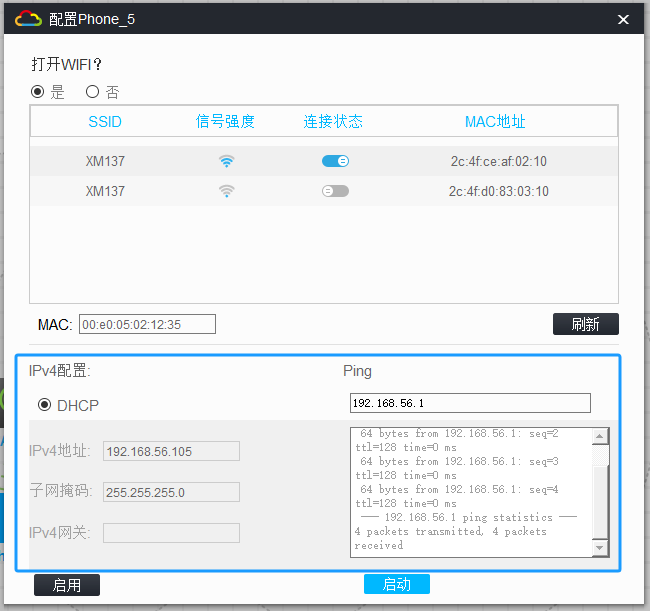Click WiFi signal icon of first XM137
650x611 pixels.
click(x=227, y=161)
